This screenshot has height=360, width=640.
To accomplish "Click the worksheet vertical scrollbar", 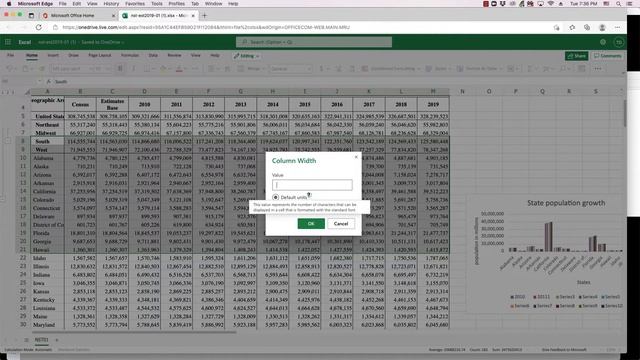I will (x=624, y=113).
